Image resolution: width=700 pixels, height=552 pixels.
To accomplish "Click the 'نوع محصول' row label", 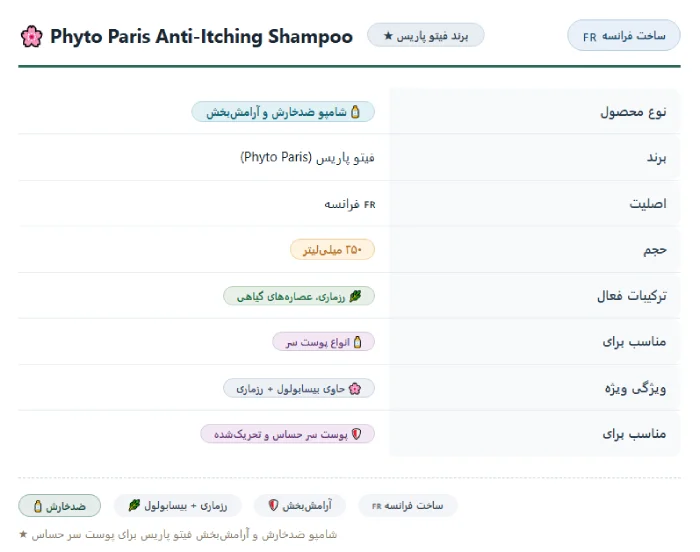I will 633,112.
